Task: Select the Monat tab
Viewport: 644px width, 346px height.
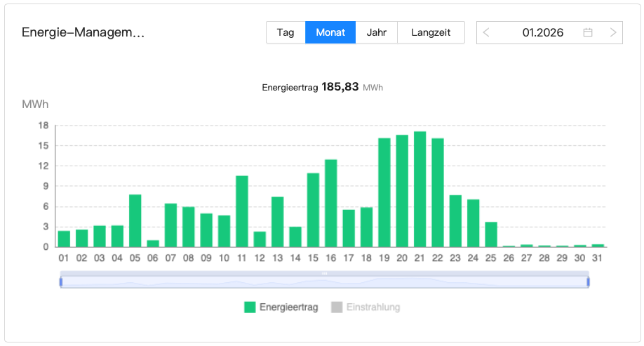Action: (330, 32)
